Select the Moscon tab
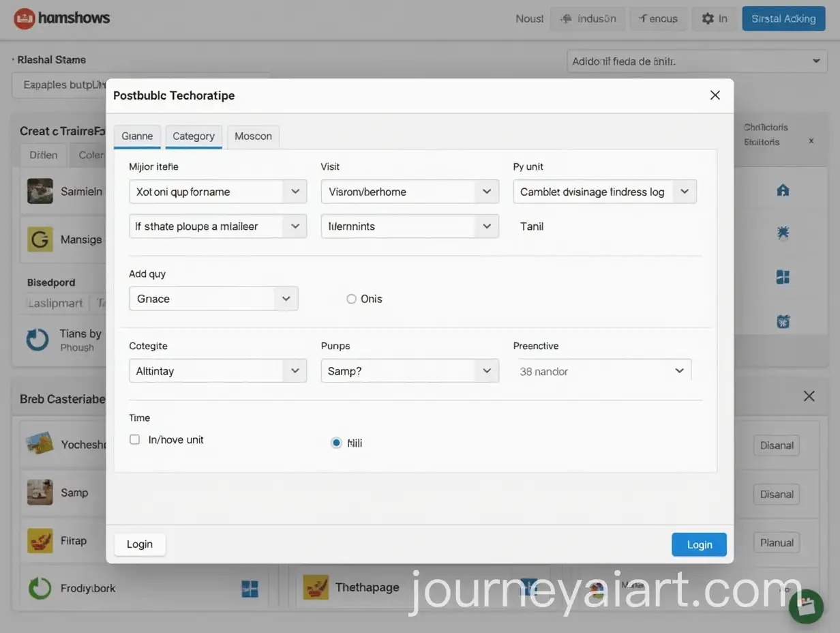This screenshot has height=633, width=840. point(252,136)
